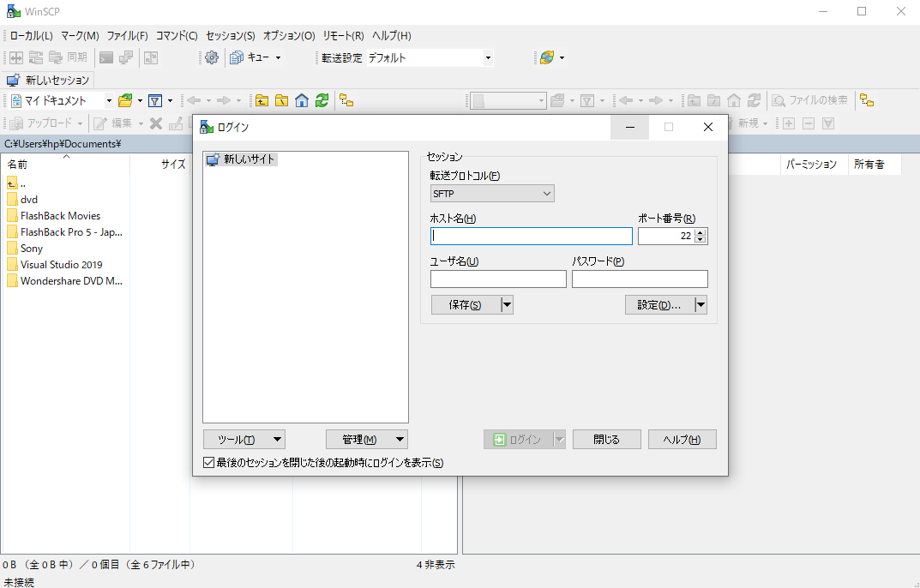
Task: Open the ファイル(F) menu
Action: pyautogui.click(x=127, y=36)
